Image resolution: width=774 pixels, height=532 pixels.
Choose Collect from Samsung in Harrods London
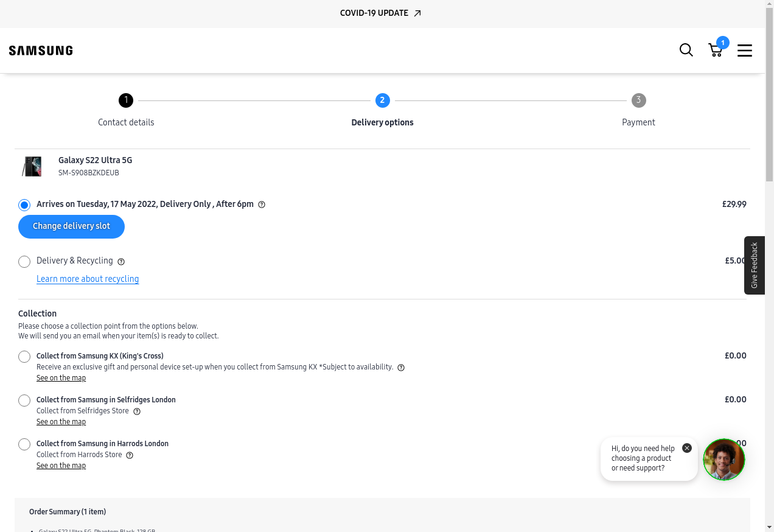(24, 444)
